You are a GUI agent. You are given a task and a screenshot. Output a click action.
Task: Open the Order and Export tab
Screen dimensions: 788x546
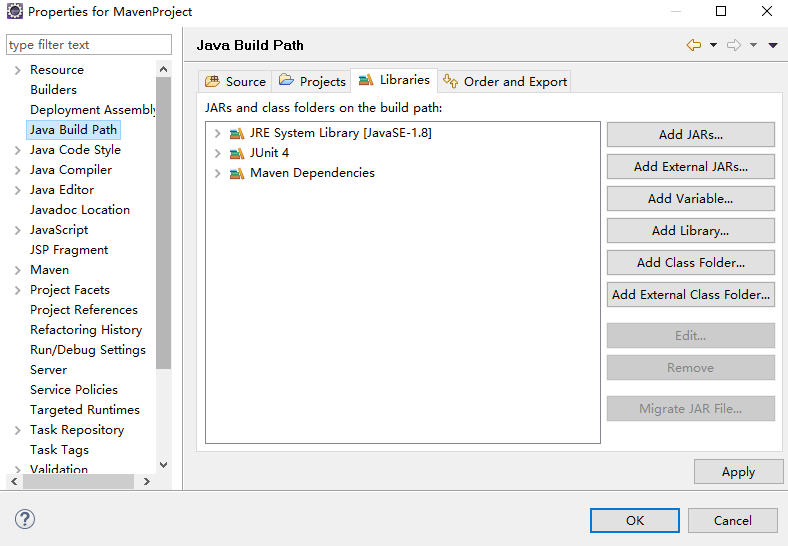coord(505,81)
